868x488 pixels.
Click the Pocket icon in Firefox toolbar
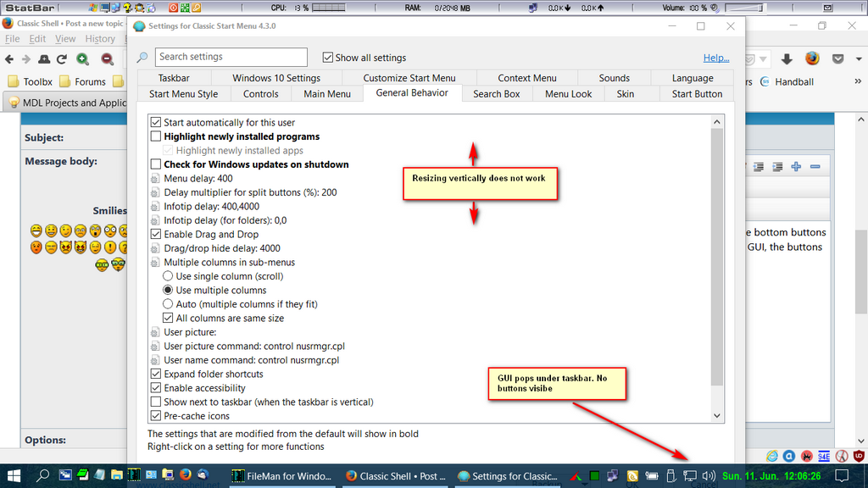(838, 59)
